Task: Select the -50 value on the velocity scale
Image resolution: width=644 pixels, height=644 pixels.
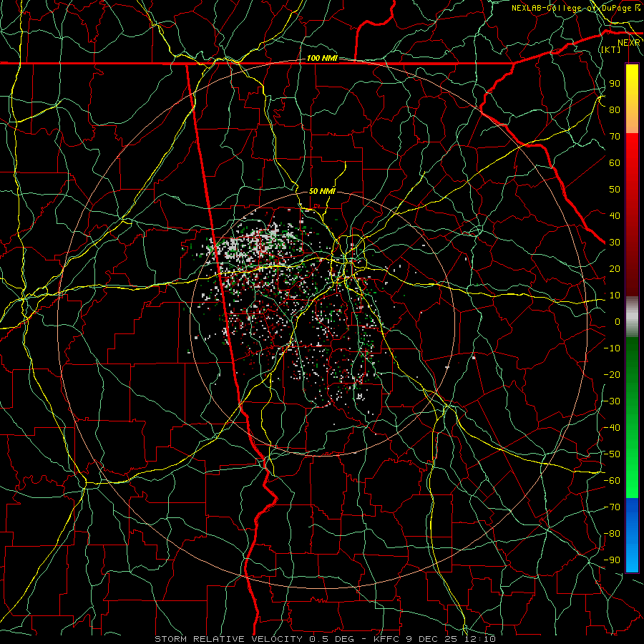Action: pos(612,454)
